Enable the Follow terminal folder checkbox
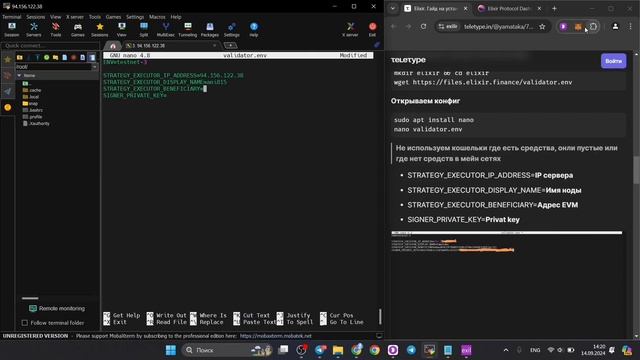The height and width of the screenshot is (360, 640). (24, 323)
